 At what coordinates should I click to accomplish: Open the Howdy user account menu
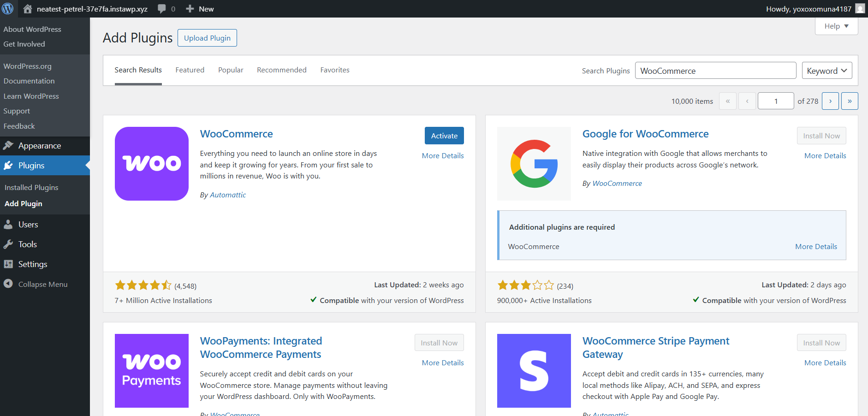tap(815, 9)
